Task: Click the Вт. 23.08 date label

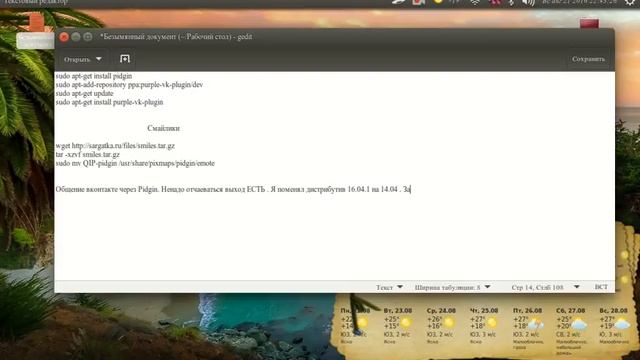Action: coord(398,311)
